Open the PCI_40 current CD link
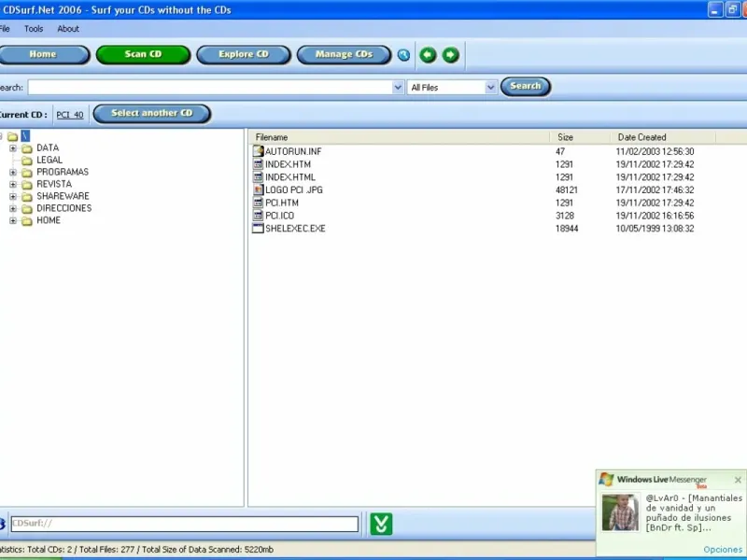 click(69, 115)
